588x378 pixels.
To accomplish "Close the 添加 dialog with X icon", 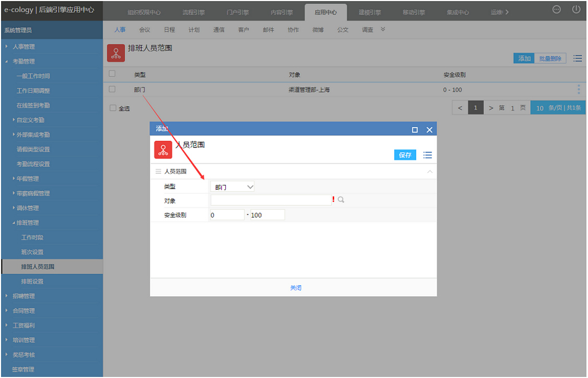I will [x=430, y=130].
